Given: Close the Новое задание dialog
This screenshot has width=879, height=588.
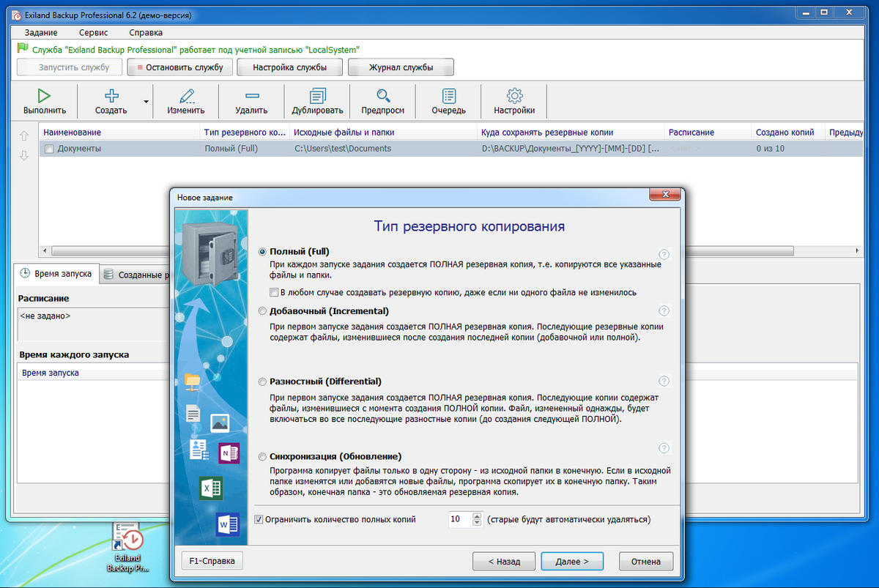Looking at the screenshot, I should [665, 195].
